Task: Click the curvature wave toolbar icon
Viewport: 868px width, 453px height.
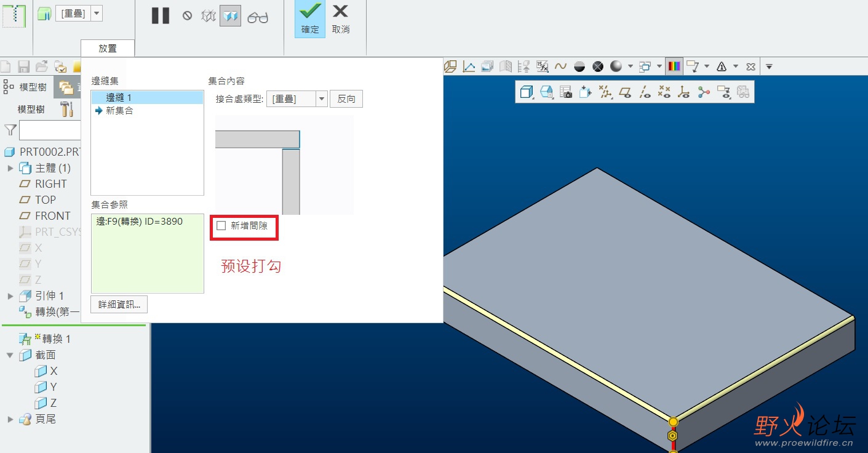Action: pos(560,66)
